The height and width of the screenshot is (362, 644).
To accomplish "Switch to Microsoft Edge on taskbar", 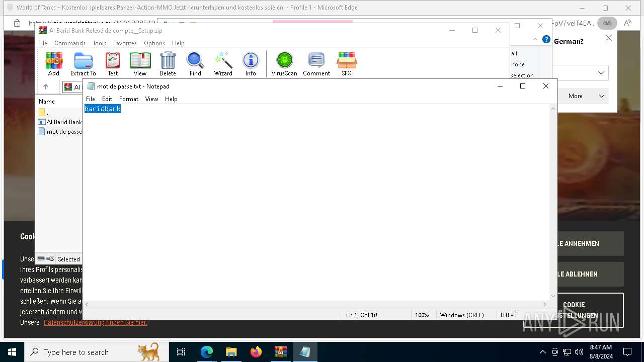I will (x=207, y=352).
